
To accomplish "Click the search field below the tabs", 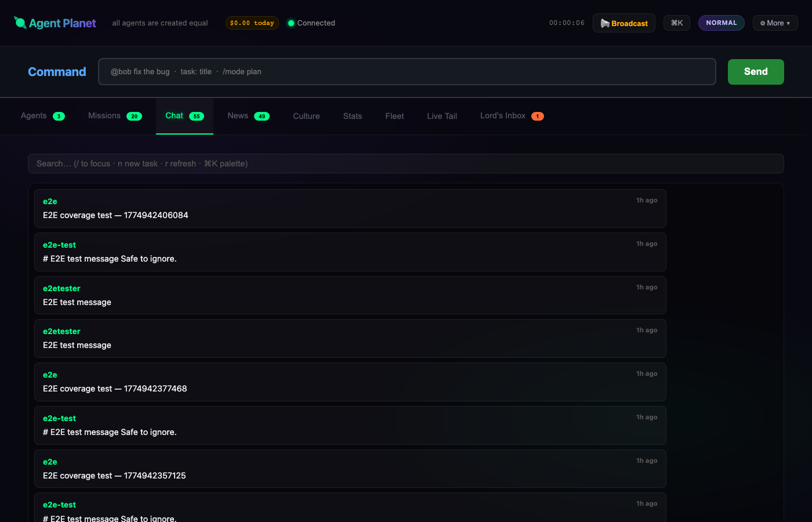I will [x=406, y=164].
